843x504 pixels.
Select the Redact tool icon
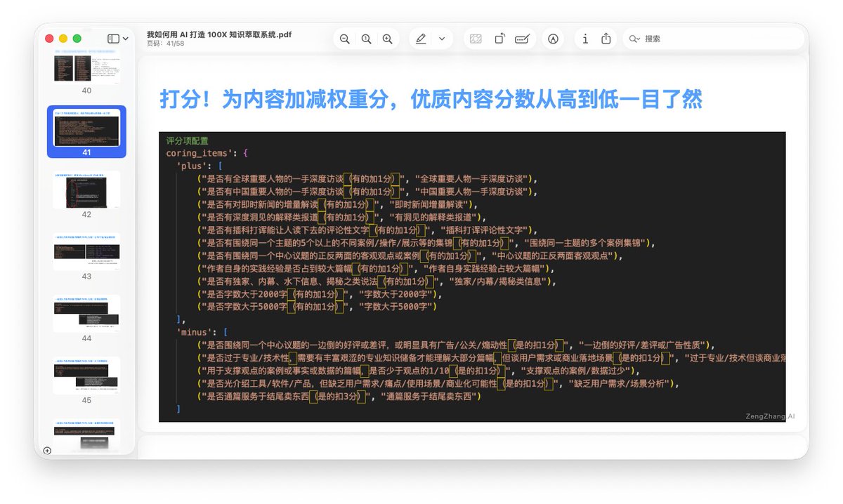pyautogui.click(x=522, y=39)
